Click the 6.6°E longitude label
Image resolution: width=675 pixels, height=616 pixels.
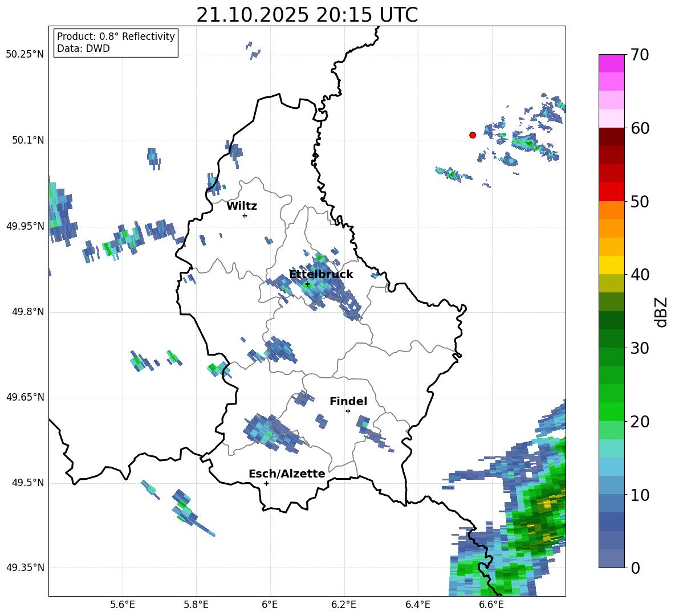[x=491, y=605]
